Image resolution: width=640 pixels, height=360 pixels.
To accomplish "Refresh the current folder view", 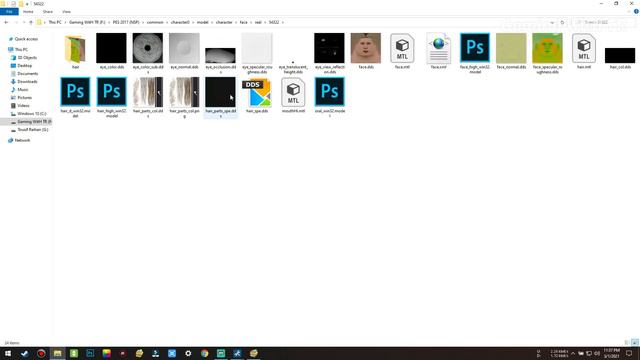I will [562, 22].
